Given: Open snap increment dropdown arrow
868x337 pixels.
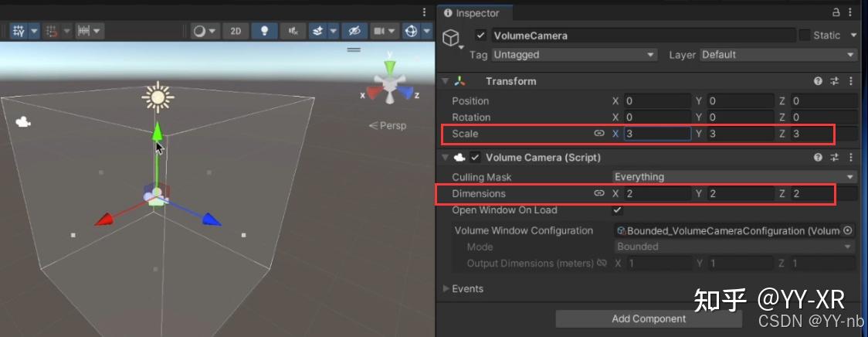Looking at the screenshot, I should tap(67, 31).
